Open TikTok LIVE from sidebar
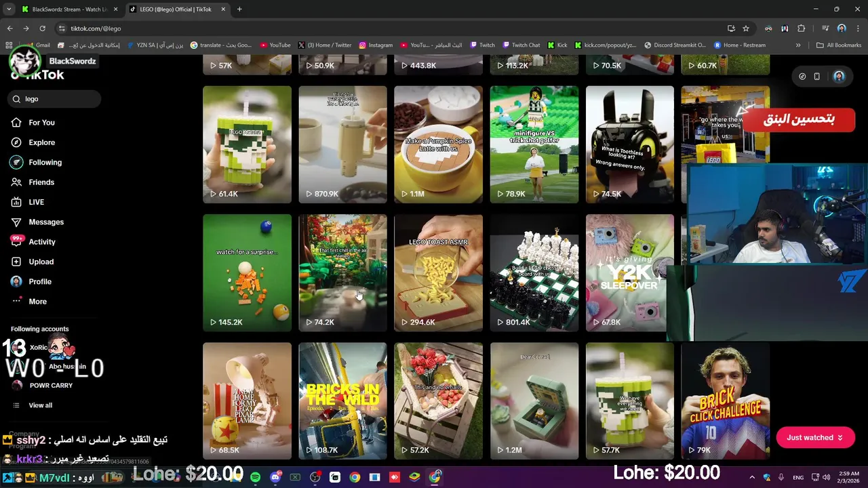The image size is (868, 488). [36, 202]
